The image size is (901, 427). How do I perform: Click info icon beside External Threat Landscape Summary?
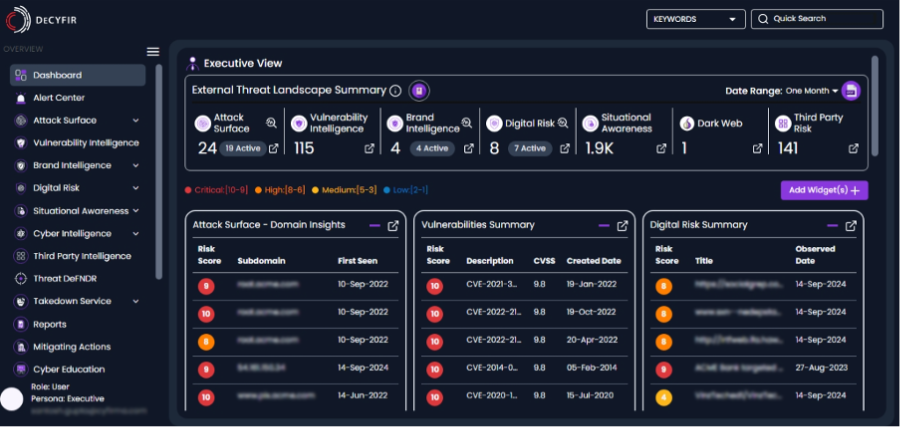click(395, 91)
